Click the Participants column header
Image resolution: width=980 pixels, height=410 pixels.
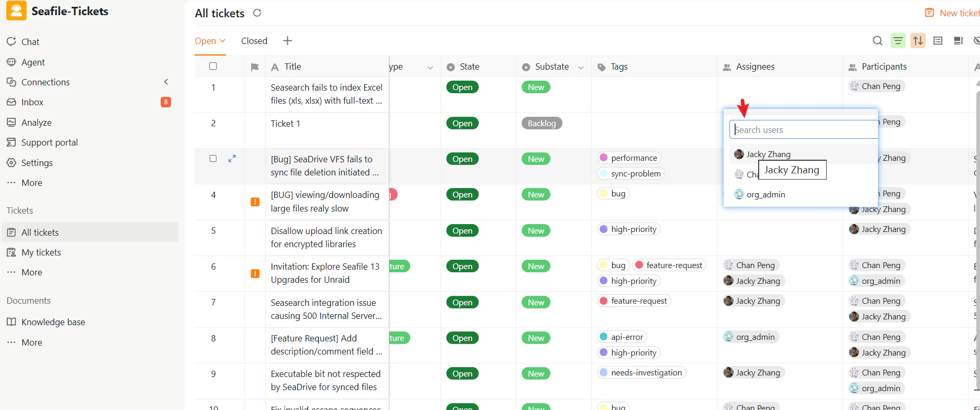pyautogui.click(x=905, y=67)
